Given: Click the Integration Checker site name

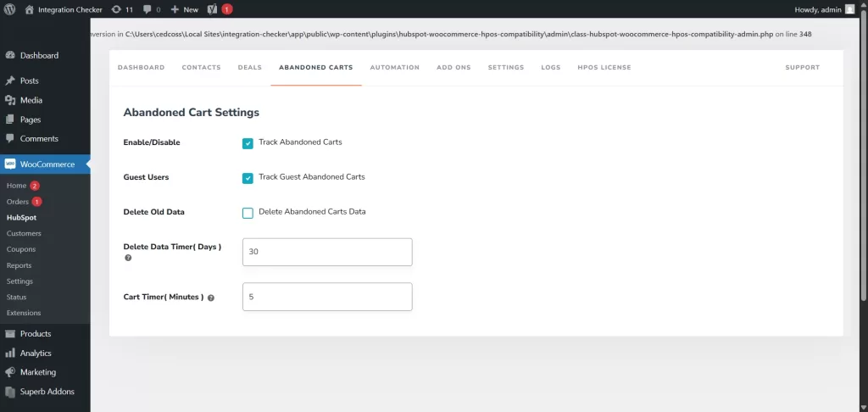Looking at the screenshot, I should pyautogui.click(x=70, y=9).
